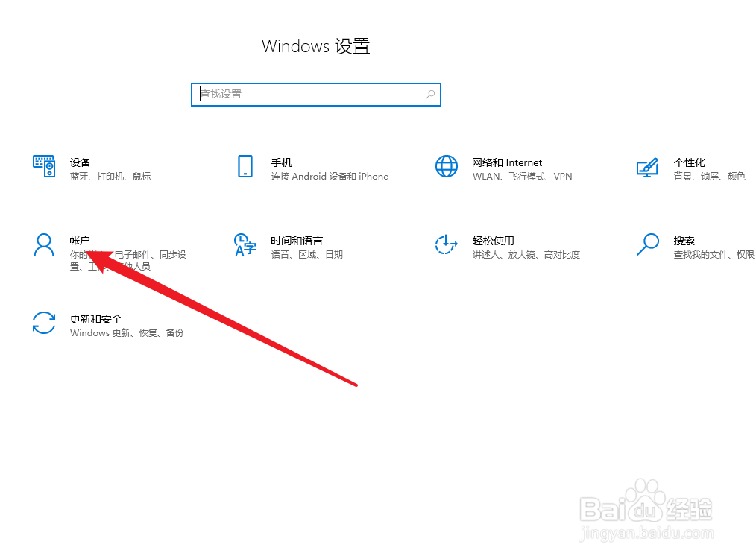The height and width of the screenshot is (559, 756).
Task: Select the 个性化 personalization icon
Action: [x=647, y=167]
